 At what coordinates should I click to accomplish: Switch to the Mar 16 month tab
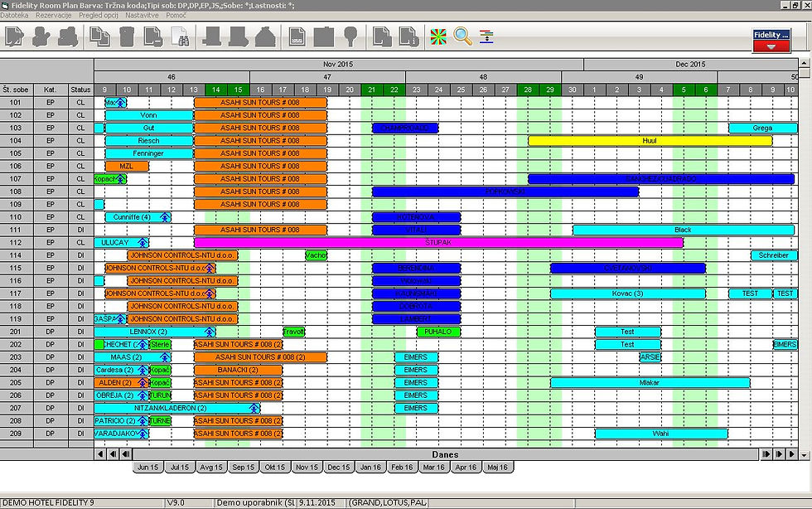pos(434,468)
